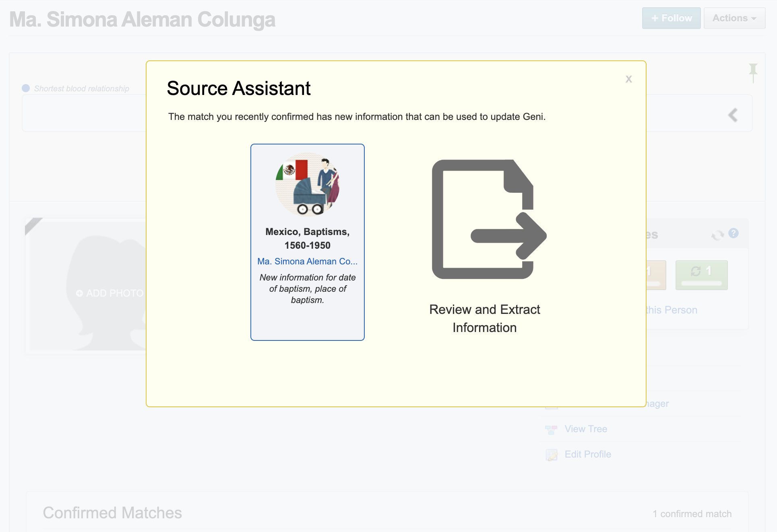
Task: Refresh matches using the circular arrows icon
Action: tap(717, 235)
